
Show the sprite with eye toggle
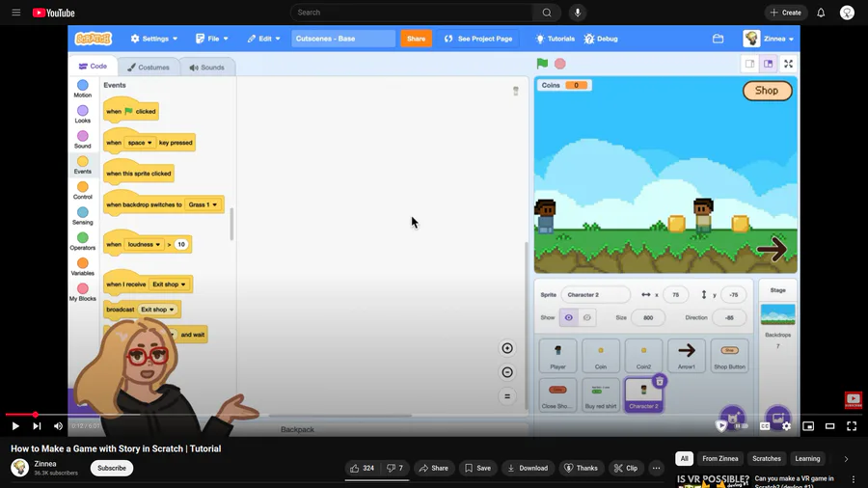(568, 317)
